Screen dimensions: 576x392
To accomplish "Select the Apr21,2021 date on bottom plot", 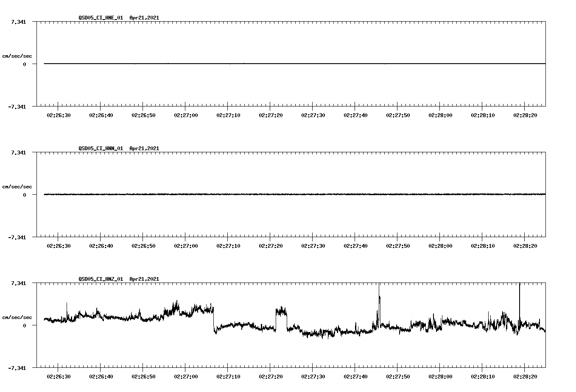I will point(144,279).
